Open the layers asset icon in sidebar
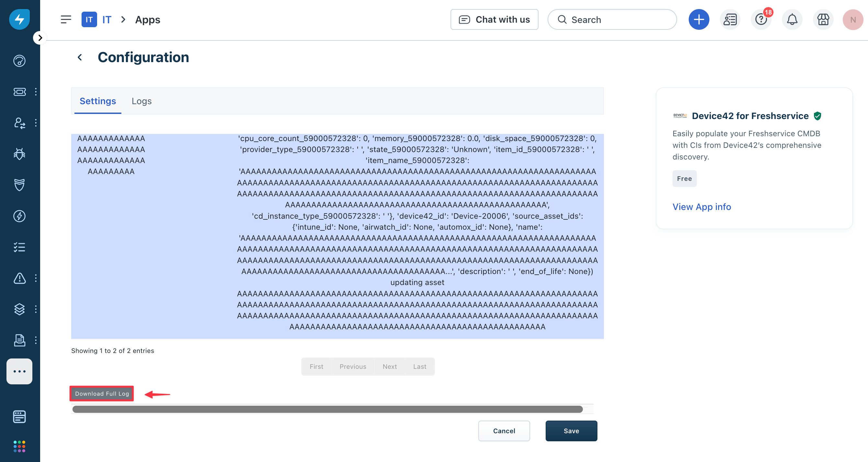Screen dimensions: 868x462 (x=19, y=309)
